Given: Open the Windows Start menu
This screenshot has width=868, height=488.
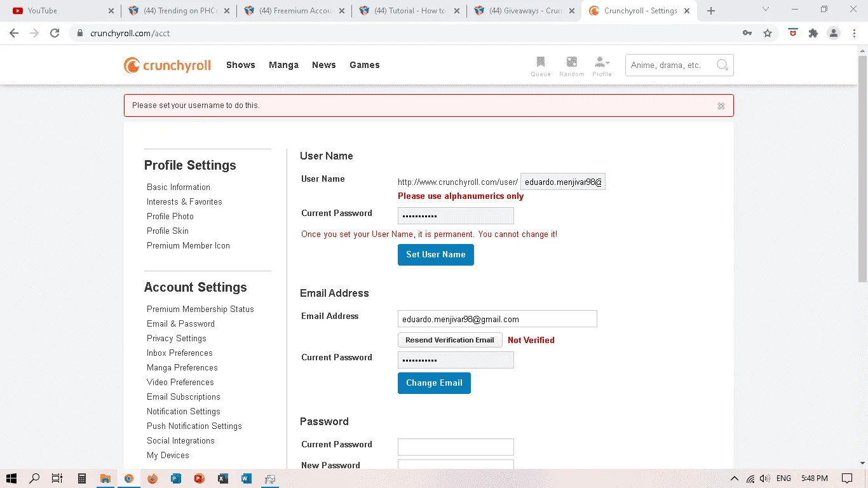Looking at the screenshot, I should [x=11, y=478].
